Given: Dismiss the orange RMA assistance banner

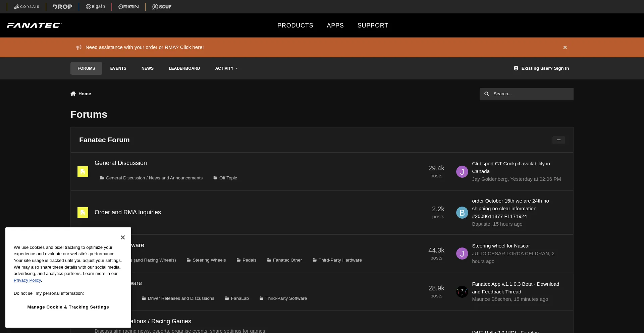Looking at the screenshot, I should (x=565, y=48).
